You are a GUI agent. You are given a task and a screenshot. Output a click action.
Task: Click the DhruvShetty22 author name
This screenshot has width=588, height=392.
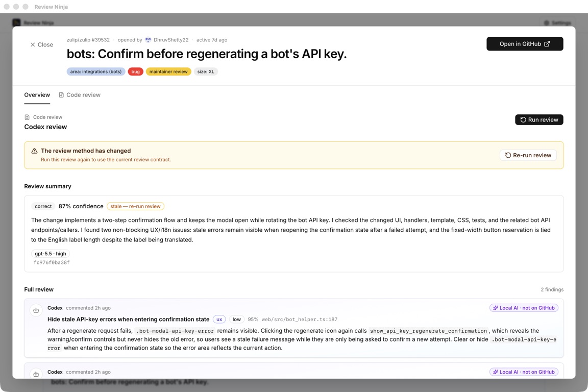point(171,40)
